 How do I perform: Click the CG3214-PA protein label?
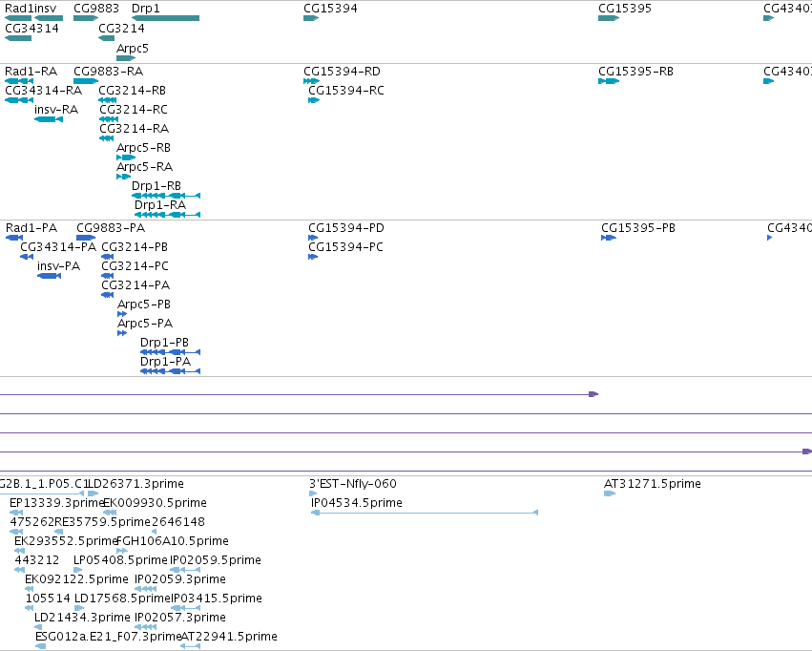point(135,284)
